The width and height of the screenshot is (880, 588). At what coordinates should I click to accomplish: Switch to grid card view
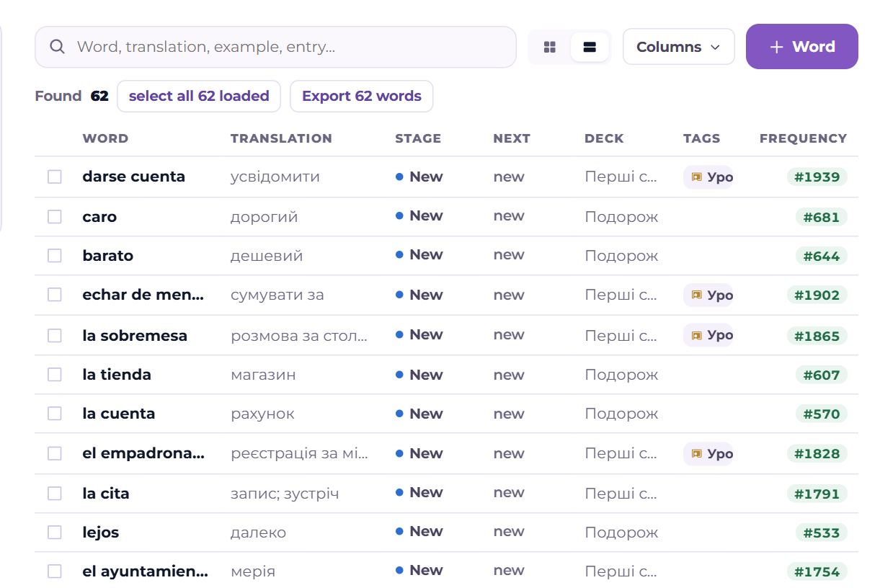coord(550,48)
